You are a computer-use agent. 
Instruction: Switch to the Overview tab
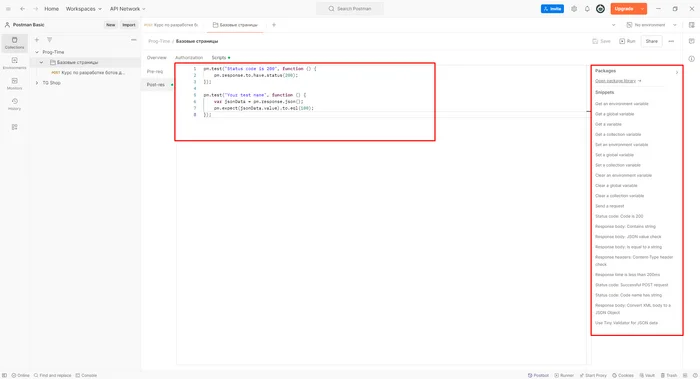pyautogui.click(x=156, y=58)
